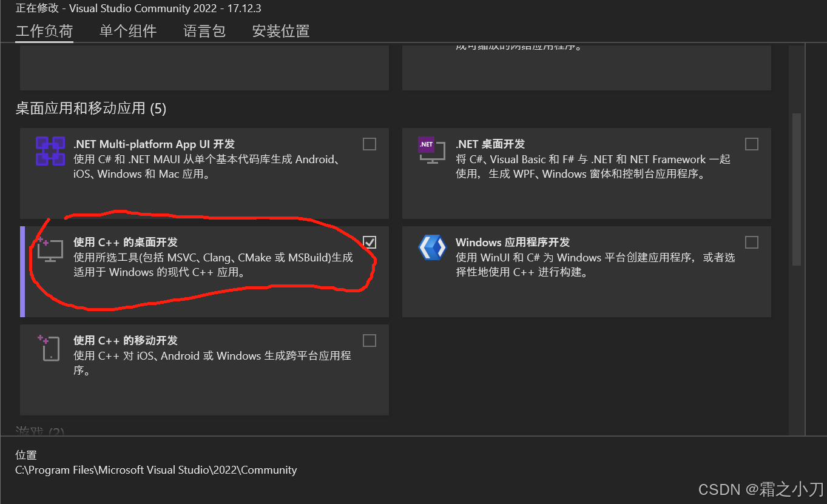Click the MAUI multi-platform grid icon

pos(50,152)
